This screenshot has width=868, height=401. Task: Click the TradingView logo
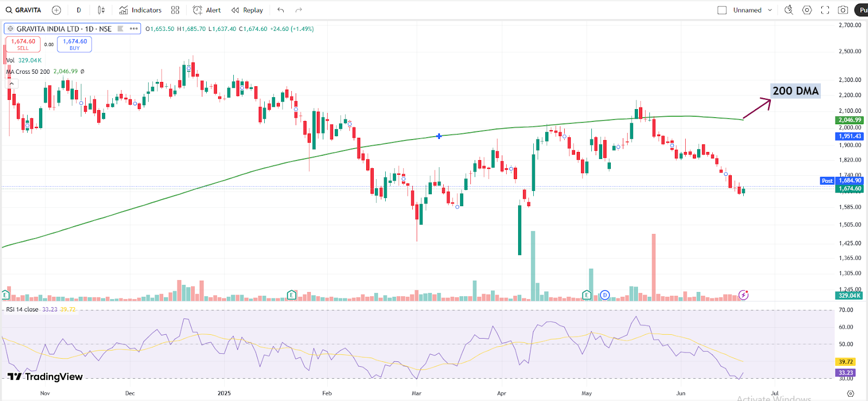pyautogui.click(x=45, y=377)
